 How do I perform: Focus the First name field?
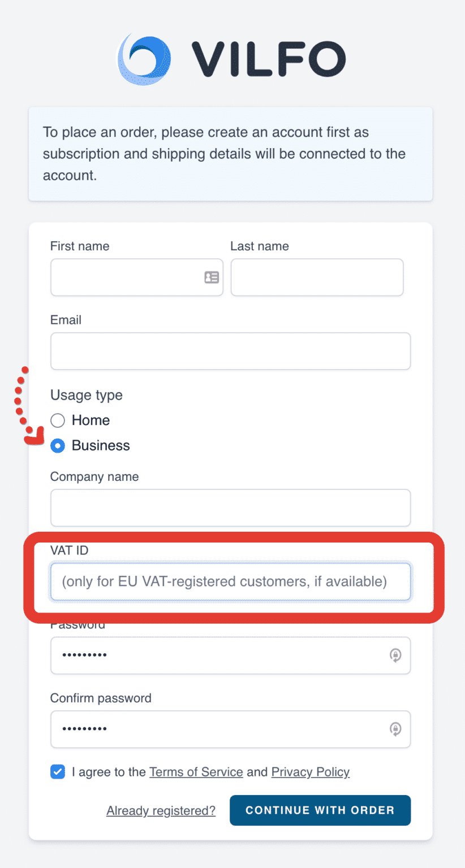pyautogui.click(x=137, y=277)
